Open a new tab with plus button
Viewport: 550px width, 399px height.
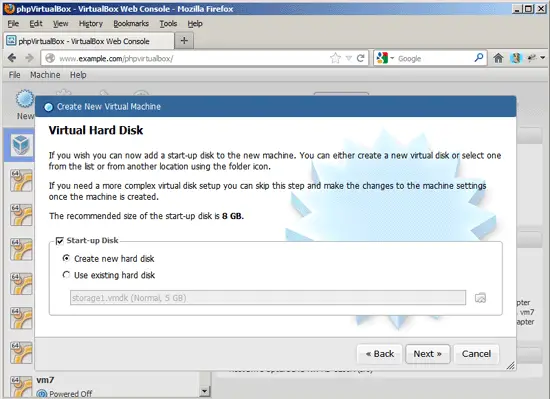(184, 41)
